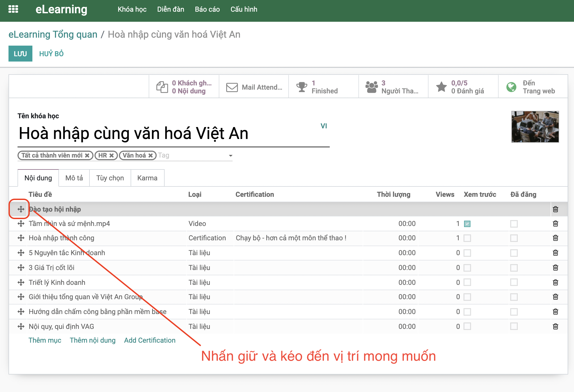The width and height of the screenshot is (574, 392).
Task: Disable preview for 'Tầm nhìn và sứ mệnh.mp4'
Action: coord(467,224)
